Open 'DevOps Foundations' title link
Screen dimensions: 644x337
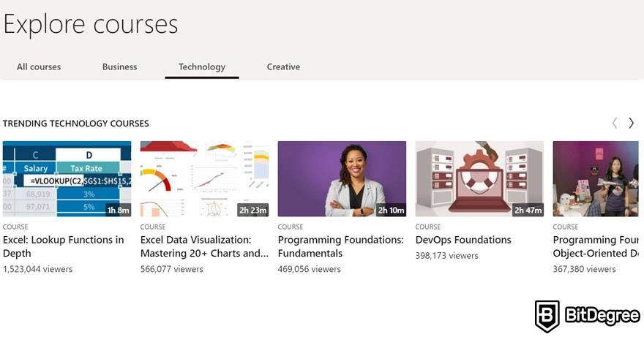463,240
